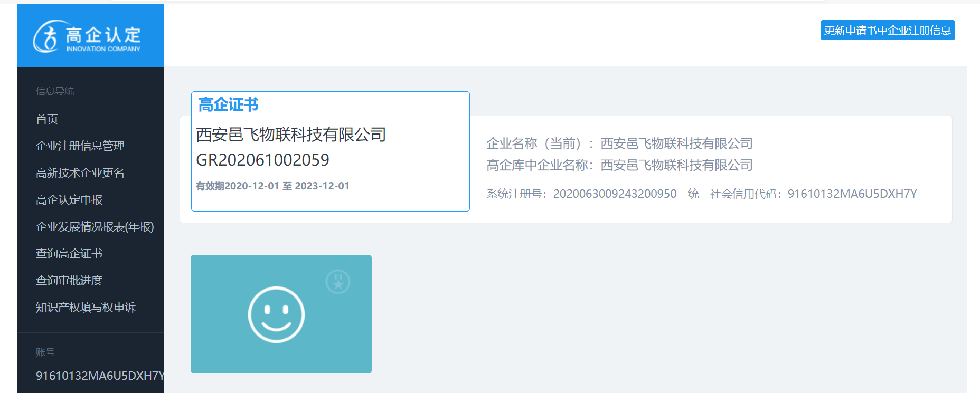Image resolution: width=980 pixels, height=393 pixels.
Task: Click account number 91610132MA6U5DXH7Y in sidebar
Action: (100, 376)
